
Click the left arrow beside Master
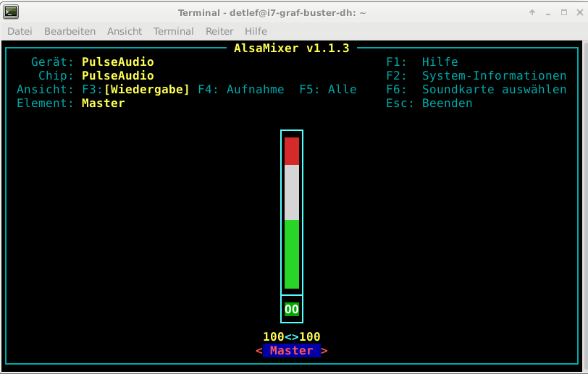pyautogui.click(x=259, y=351)
